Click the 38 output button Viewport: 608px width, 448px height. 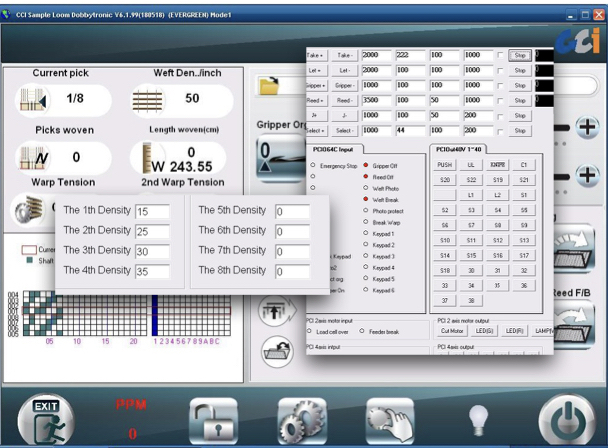tap(471, 301)
